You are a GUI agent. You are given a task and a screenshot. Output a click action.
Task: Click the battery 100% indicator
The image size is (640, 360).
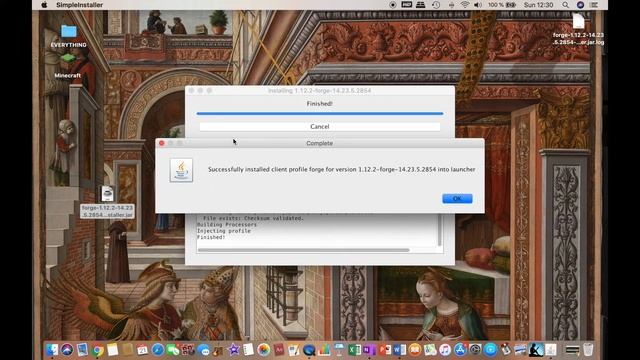coord(502,5)
